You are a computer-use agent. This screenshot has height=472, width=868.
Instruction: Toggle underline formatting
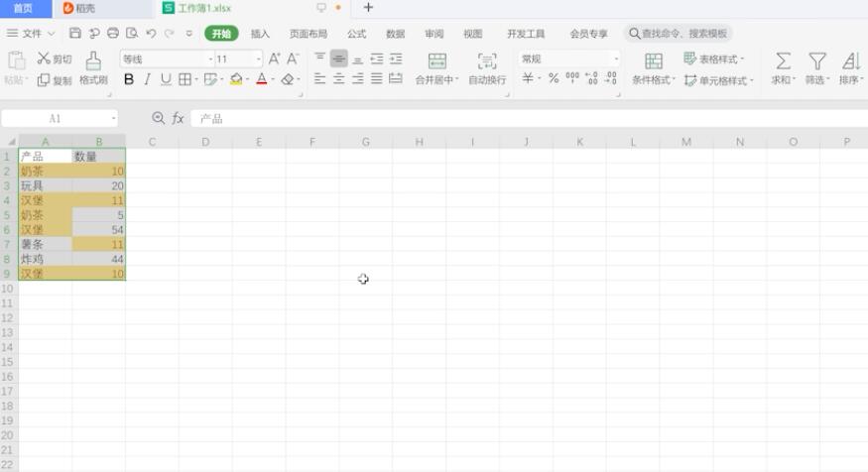pyautogui.click(x=166, y=79)
